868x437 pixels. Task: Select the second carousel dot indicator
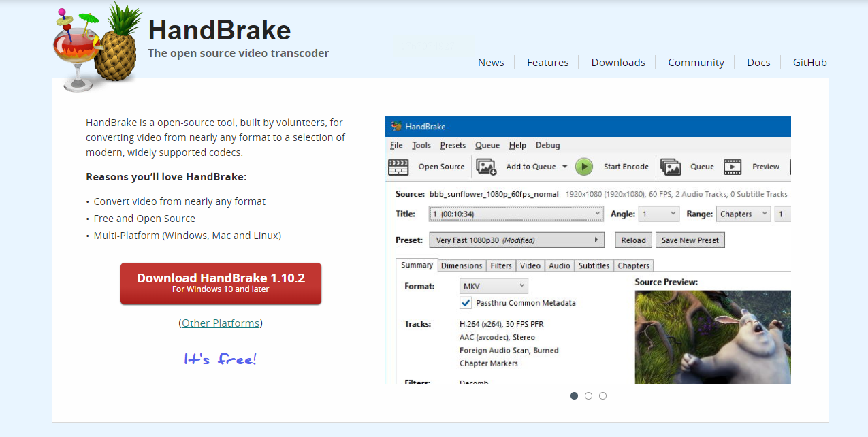[588, 395]
